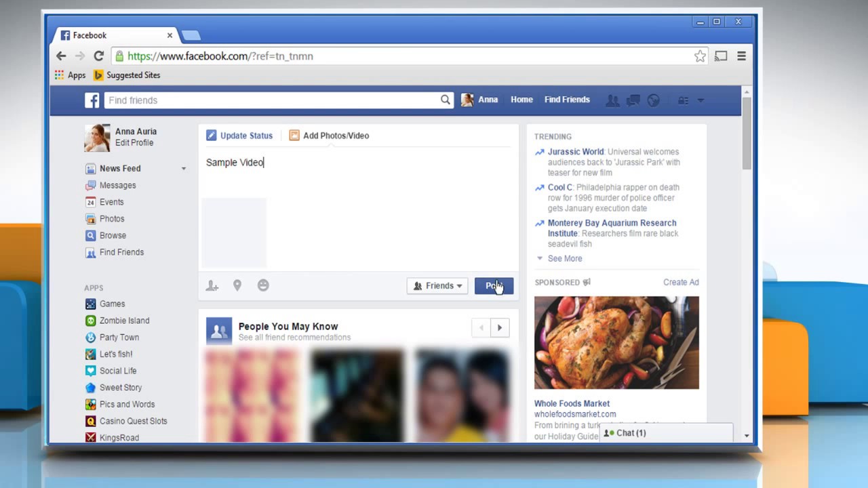Expand account menu arrow in top bar

tap(701, 100)
